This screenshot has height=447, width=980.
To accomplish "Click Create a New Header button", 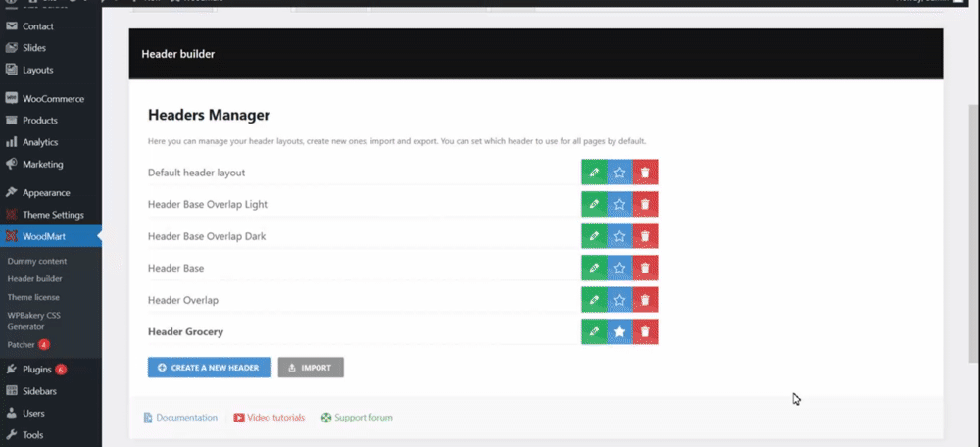I will pos(210,368).
